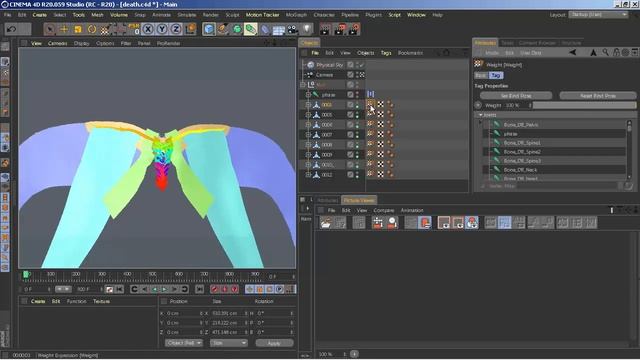640x360 pixels.
Task: Select the orange dots tag on object 0009
Action: click(390, 155)
